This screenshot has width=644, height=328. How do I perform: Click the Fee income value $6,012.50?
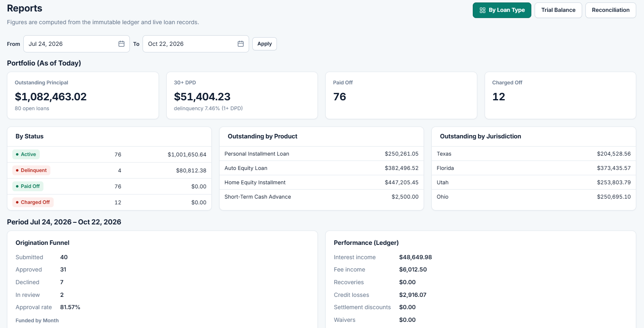click(413, 269)
